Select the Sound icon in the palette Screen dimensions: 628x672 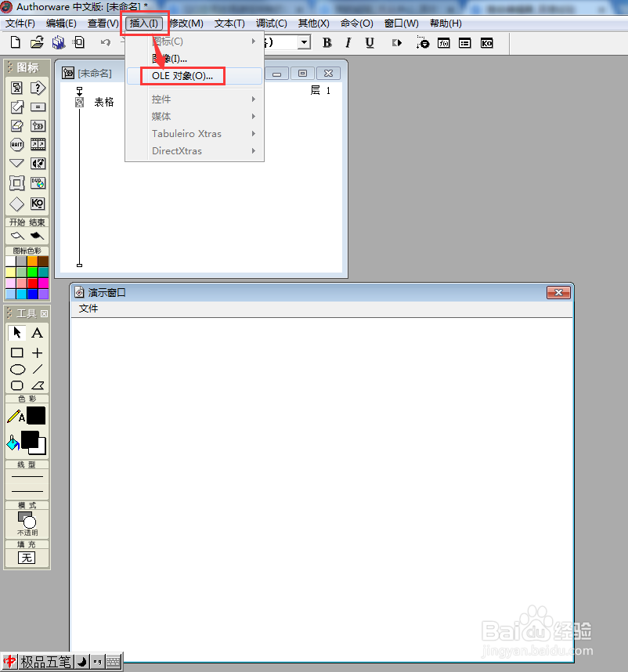pyautogui.click(x=38, y=163)
